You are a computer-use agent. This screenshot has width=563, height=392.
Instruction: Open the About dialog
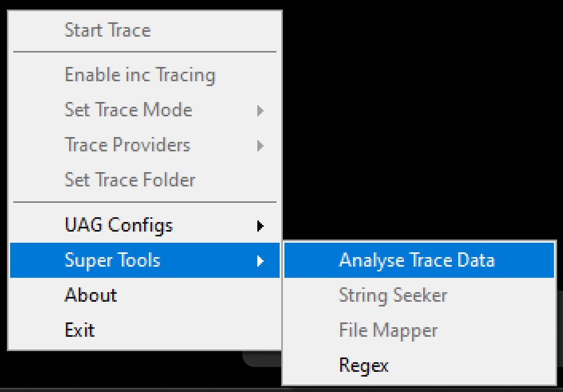point(91,295)
